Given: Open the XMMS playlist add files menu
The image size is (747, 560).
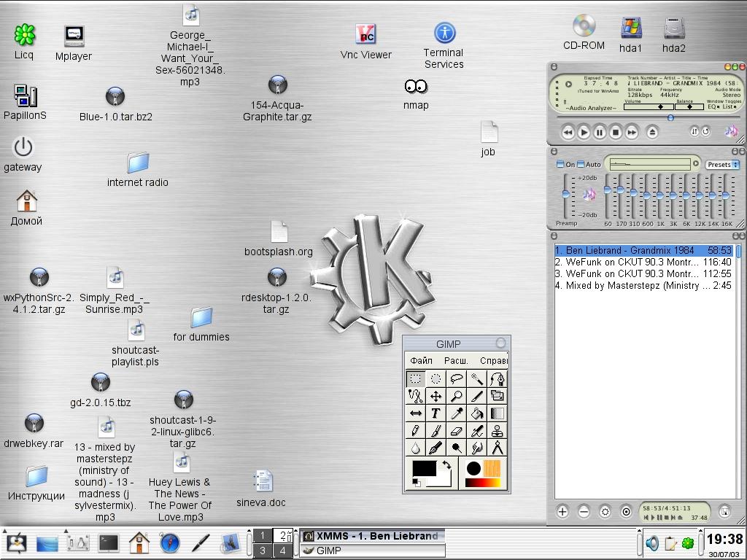Looking at the screenshot, I should [x=562, y=512].
